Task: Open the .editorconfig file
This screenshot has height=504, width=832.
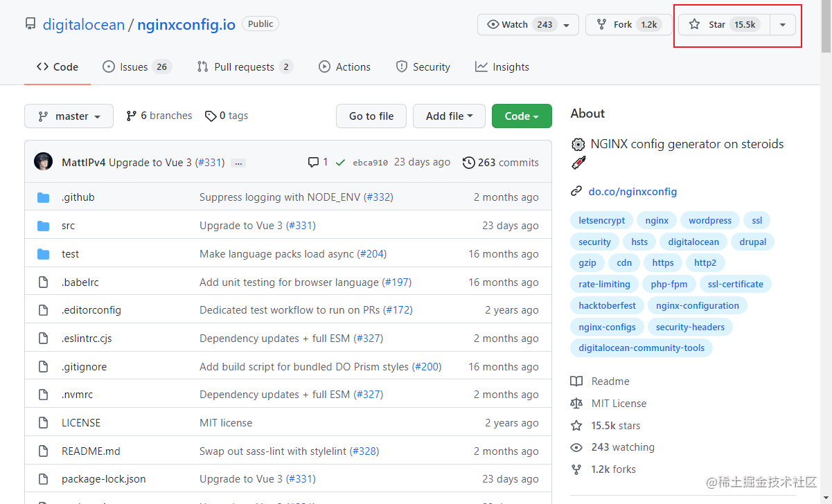Action: [91, 310]
